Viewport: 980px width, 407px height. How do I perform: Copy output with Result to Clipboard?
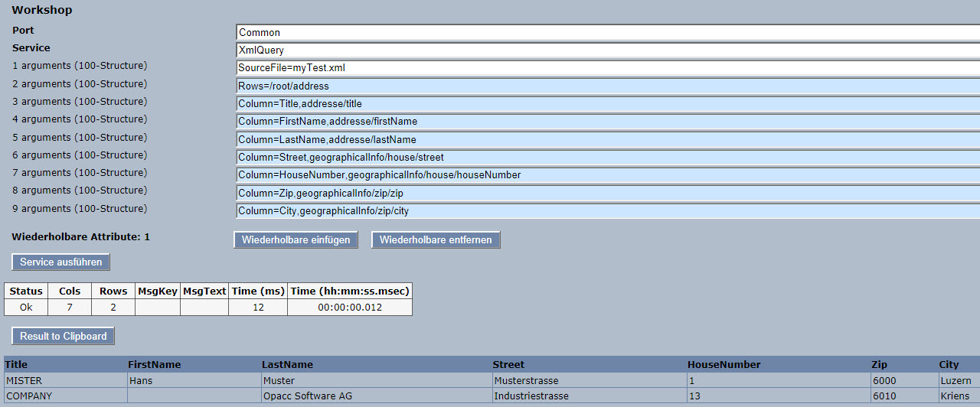(64, 336)
